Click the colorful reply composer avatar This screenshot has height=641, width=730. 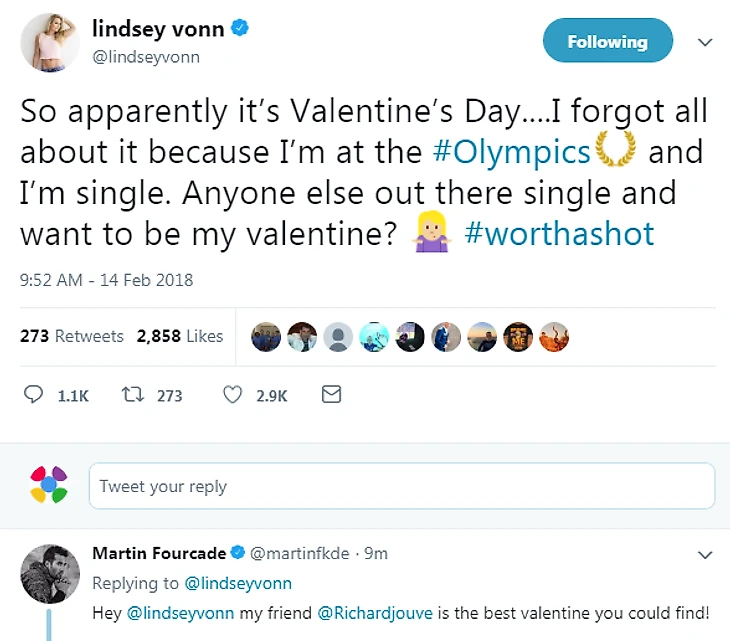[48, 486]
